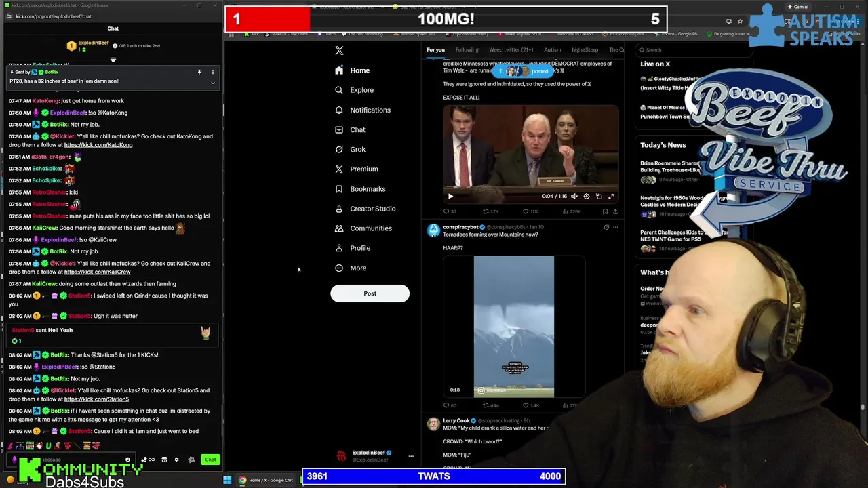The height and width of the screenshot is (488, 868).
Task: Unmute the hearing video
Action: point(574,197)
